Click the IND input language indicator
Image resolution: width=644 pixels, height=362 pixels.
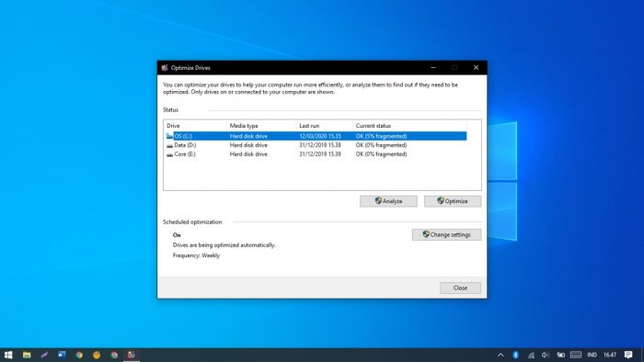(592, 355)
